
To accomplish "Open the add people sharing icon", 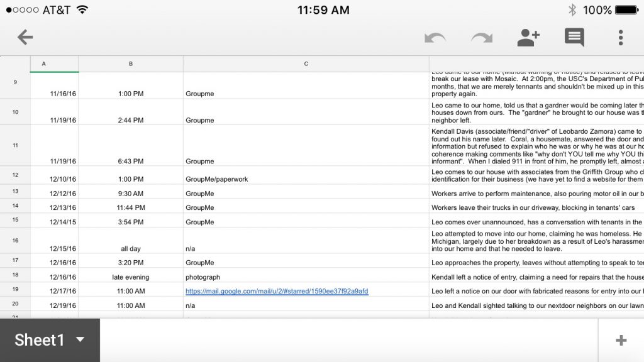I will 528,38.
